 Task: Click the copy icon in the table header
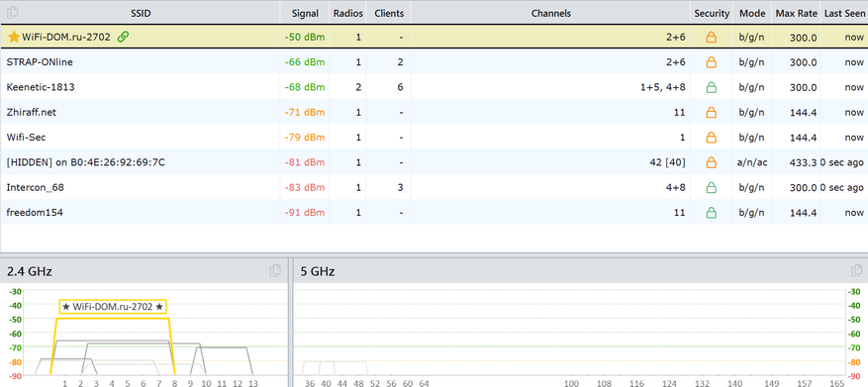pos(12,12)
